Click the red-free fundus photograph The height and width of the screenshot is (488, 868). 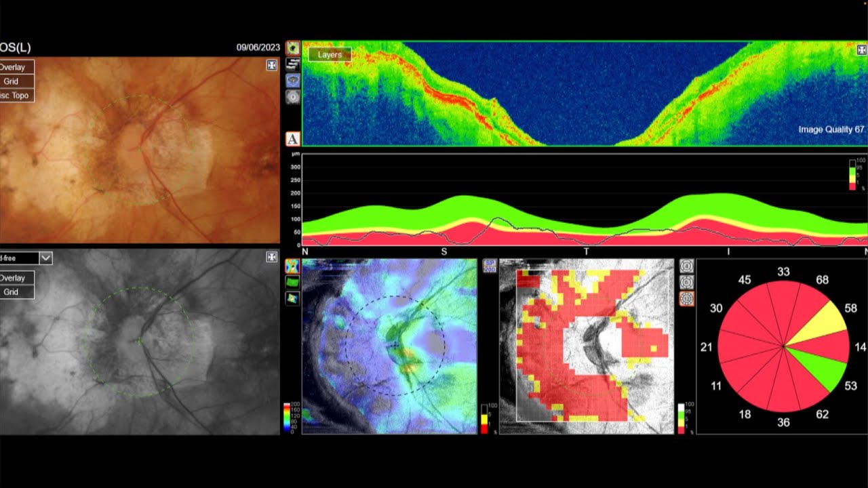140,342
